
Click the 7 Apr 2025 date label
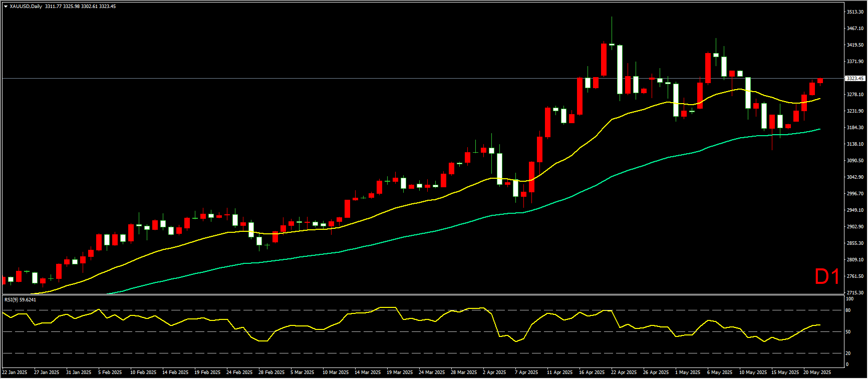(526, 372)
